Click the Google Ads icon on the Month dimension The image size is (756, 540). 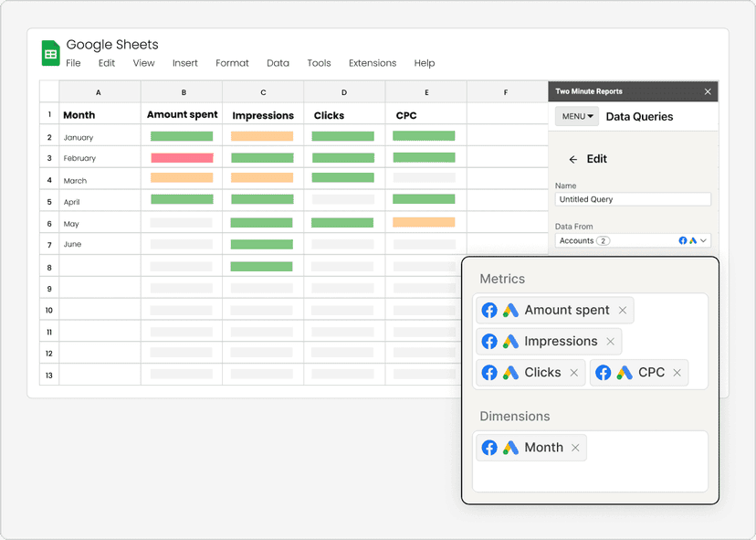tap(510, 448)
